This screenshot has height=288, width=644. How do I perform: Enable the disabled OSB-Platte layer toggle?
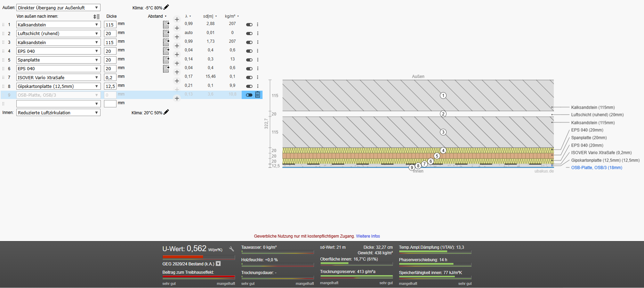click(249, 95)
